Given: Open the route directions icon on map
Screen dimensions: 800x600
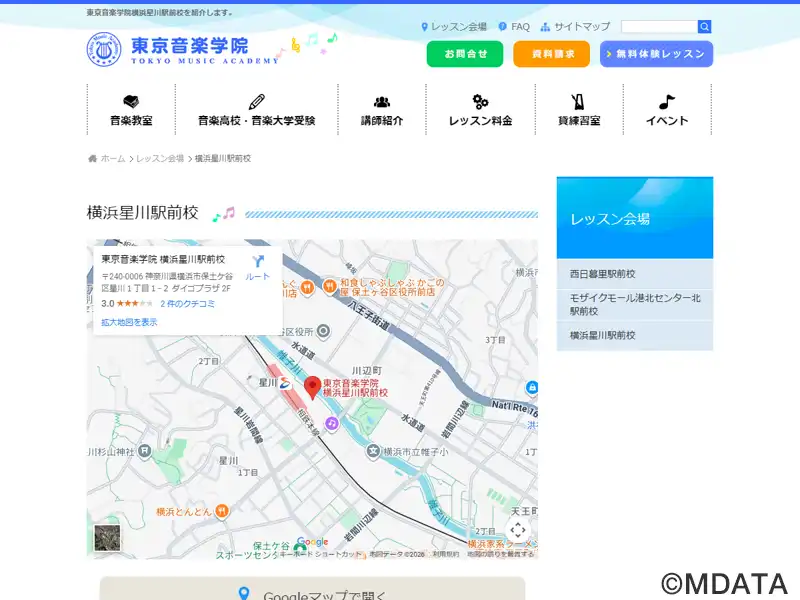Looking at the screenshot, I should tap(257, 265).
